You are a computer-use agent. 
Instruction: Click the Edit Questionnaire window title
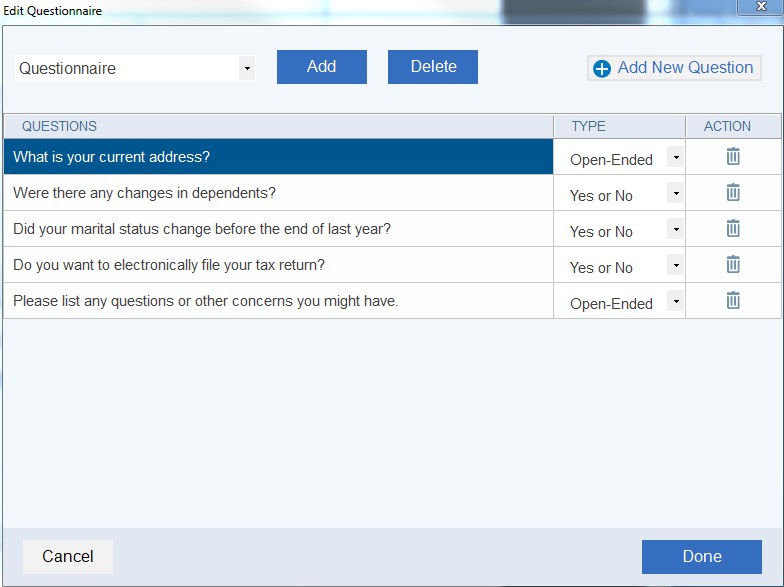click(52, 10)
